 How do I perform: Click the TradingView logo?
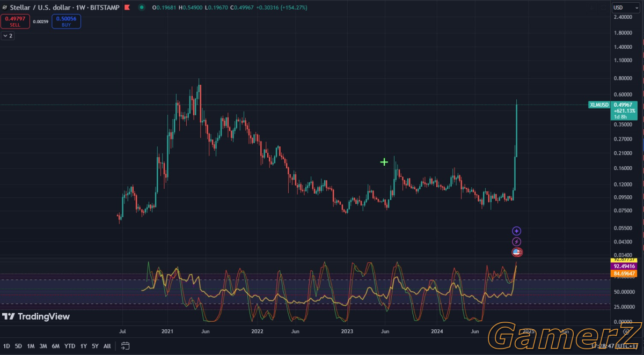tap(36, 316)
